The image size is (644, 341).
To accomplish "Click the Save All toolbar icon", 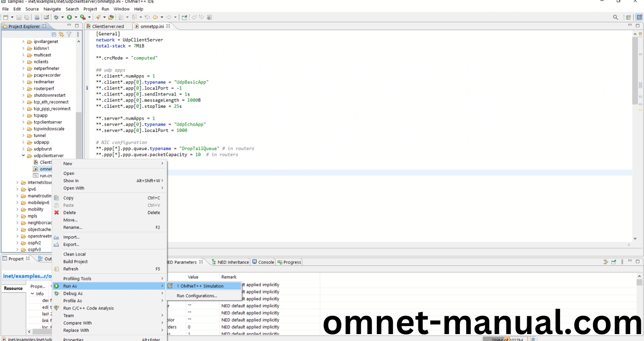I will click(27, 17).
